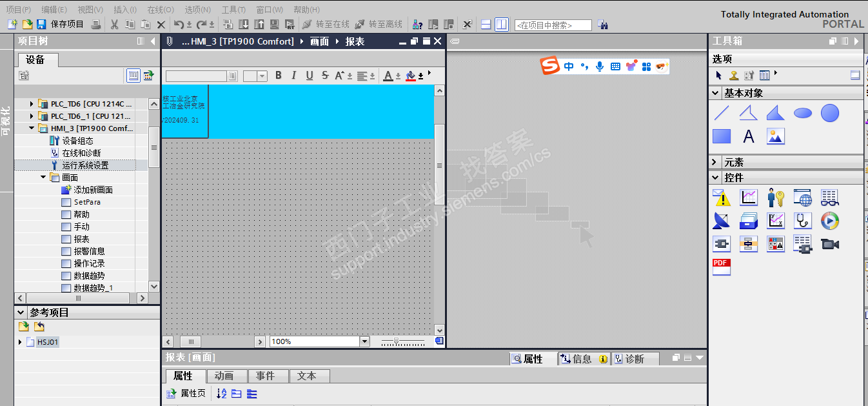Expand the HSJ01 reference project

click(x=20, y=342)
